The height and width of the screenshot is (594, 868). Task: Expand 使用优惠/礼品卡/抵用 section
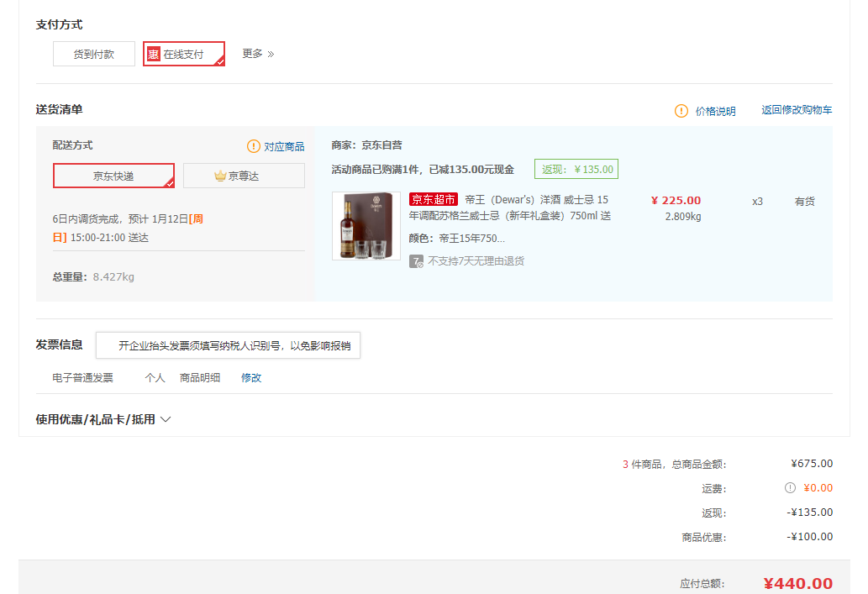coord(103,419)
